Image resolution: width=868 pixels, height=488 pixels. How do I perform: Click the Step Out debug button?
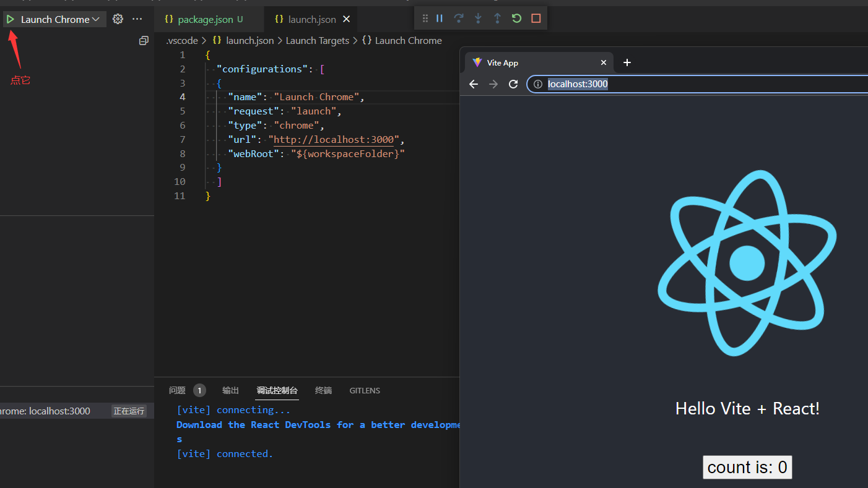(497, 19)
